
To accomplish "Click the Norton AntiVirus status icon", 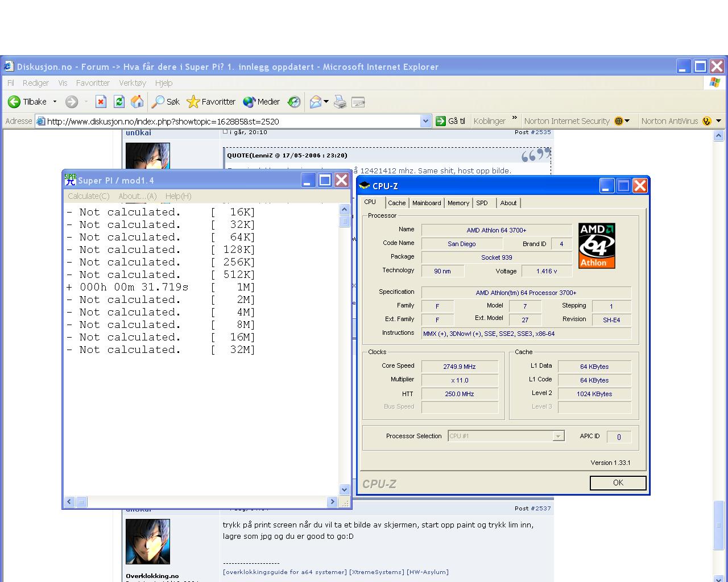I will (x=707, y=120).
